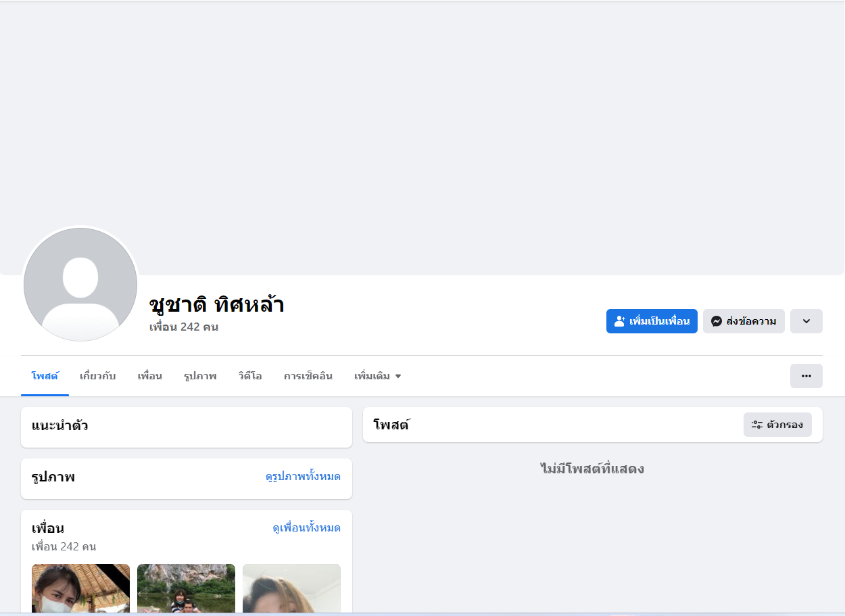Click the แนะนำตัว heading
Image resolution: width=845 pixels, height=616 pixels.
click(x=59, y=426)
